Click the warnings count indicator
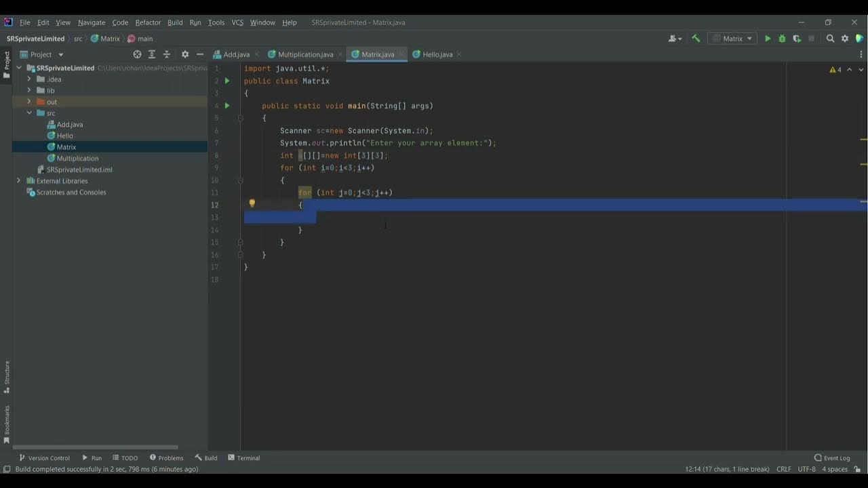Image resolution: width=868 pixels, height=488 pixels. coord(835,70)
